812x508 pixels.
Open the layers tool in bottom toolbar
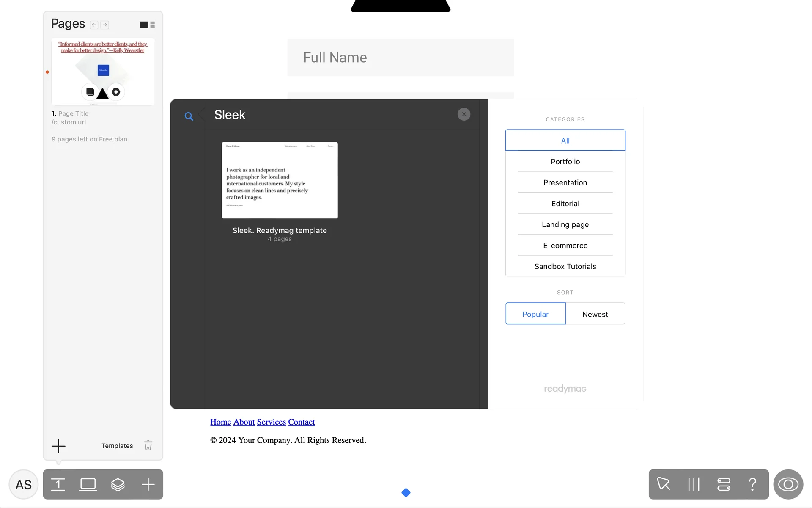pyautogui.click(x=118, y=484)
